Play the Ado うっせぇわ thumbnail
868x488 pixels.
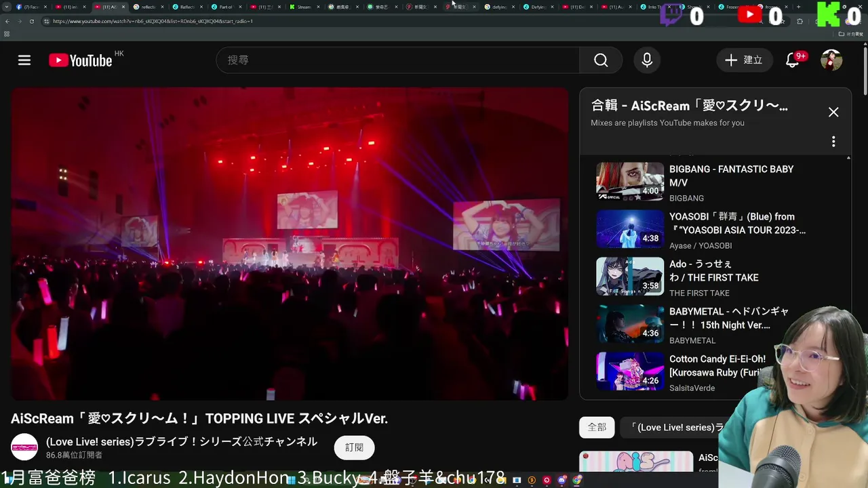tap(630, 277)
